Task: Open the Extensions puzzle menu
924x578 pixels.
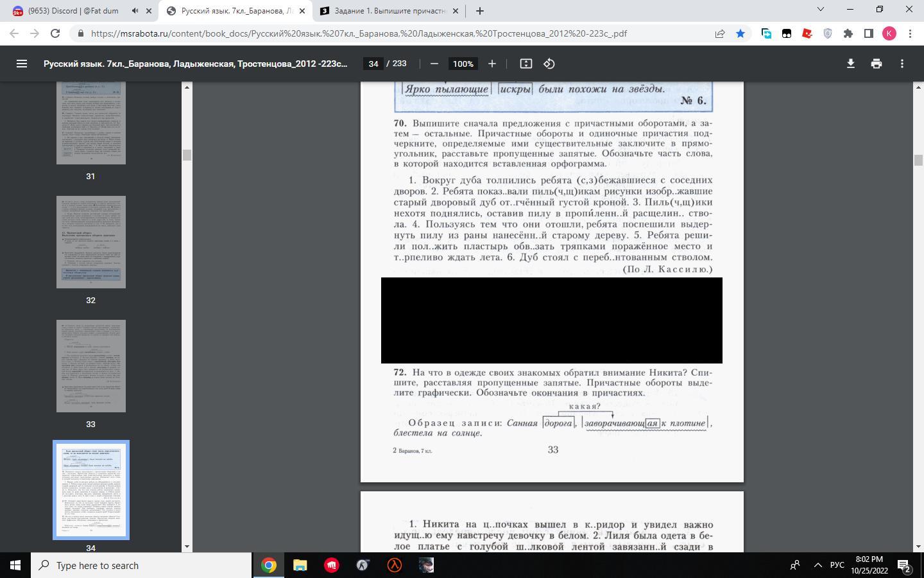Action: (848, 33)
